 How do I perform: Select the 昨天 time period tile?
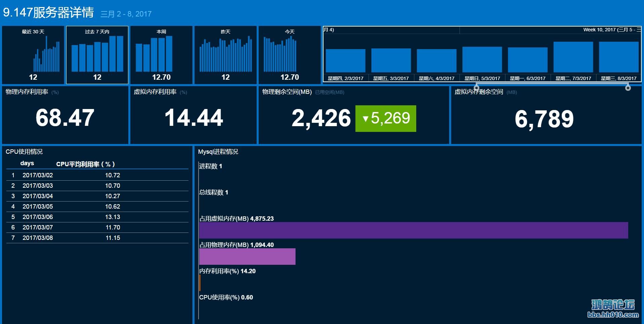pos(225,55)
